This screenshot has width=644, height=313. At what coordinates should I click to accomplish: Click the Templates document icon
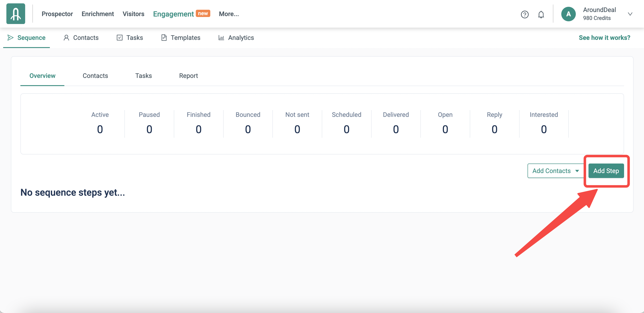pyautogui.click(x=164, y=38)
